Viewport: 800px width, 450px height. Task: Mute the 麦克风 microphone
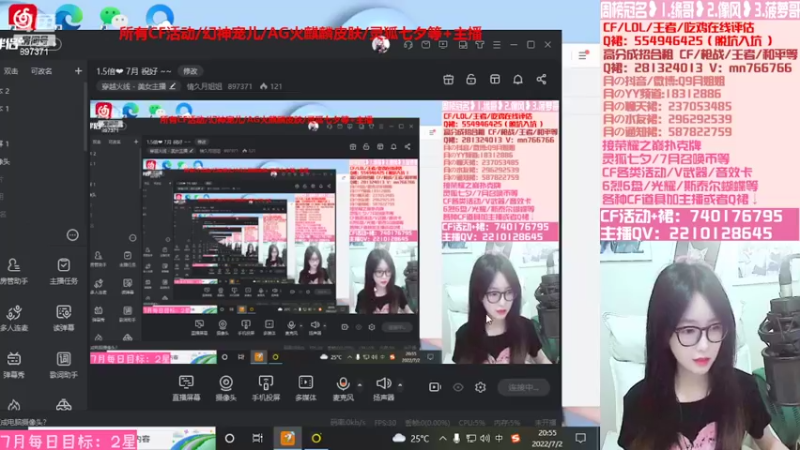[343, 388]
